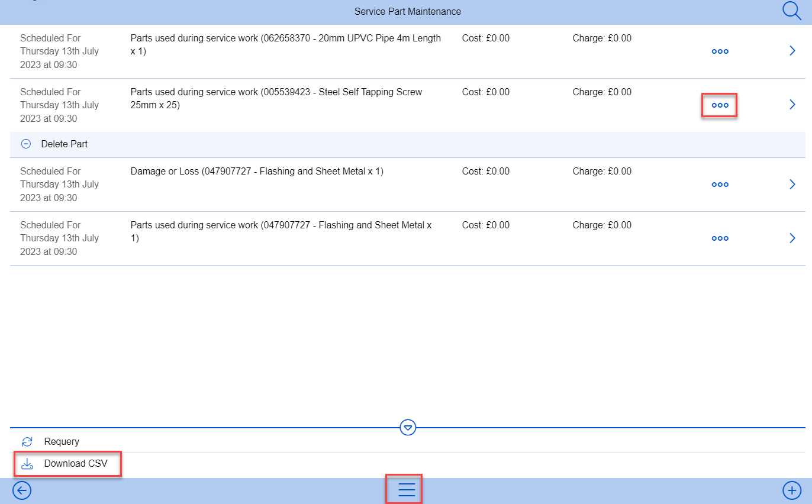The image size is (812, 504).
Task: Choose Delete Part option
Action: (408, 144)
